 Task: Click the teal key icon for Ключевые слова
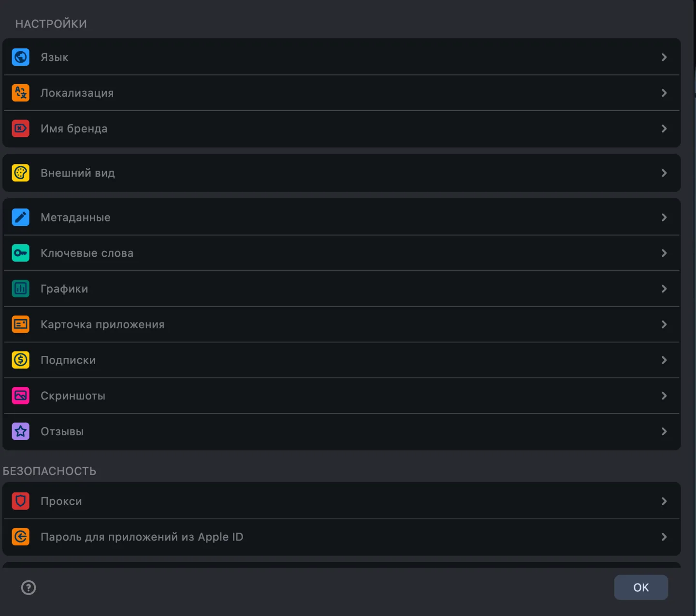click(20, 253)
